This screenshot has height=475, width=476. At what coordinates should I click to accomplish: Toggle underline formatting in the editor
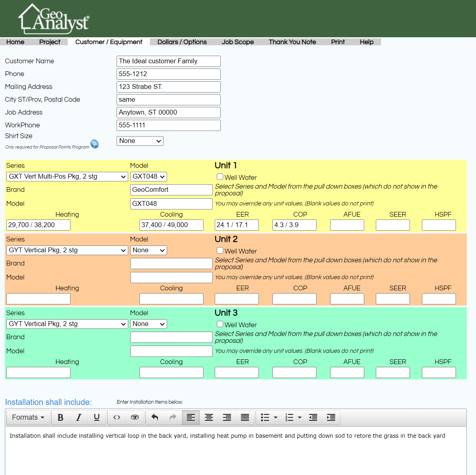(97, 418)
